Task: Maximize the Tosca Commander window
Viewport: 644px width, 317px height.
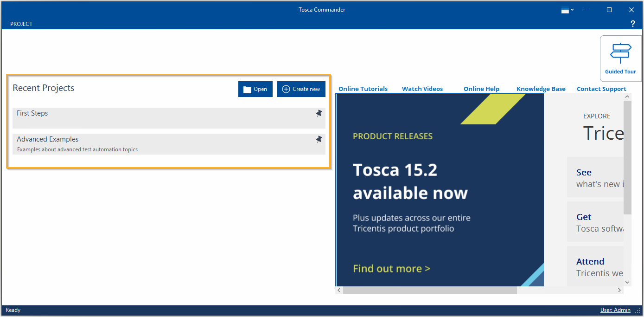Action: pos(609,10)
